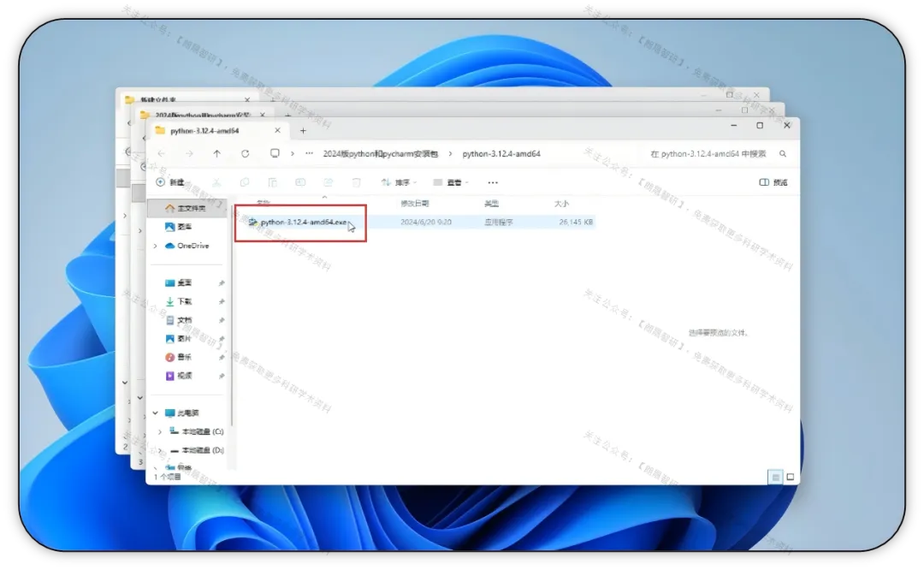Viewport: 924px width, 570px height.
Task: Go up one folder level
Action: pyautogui.click(x=216, y=154)
